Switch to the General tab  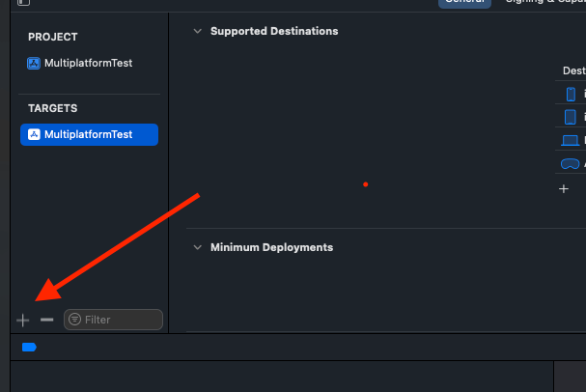(464, 2)
